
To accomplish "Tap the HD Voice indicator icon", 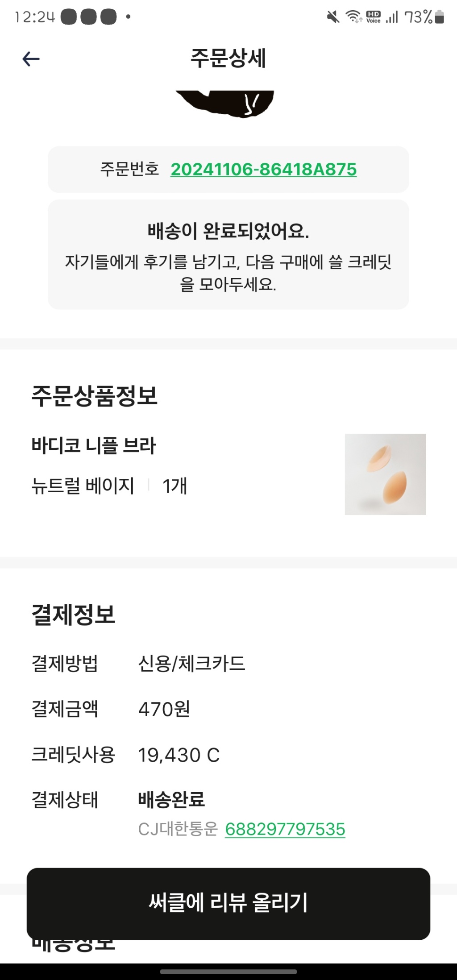I will [373, 17].
